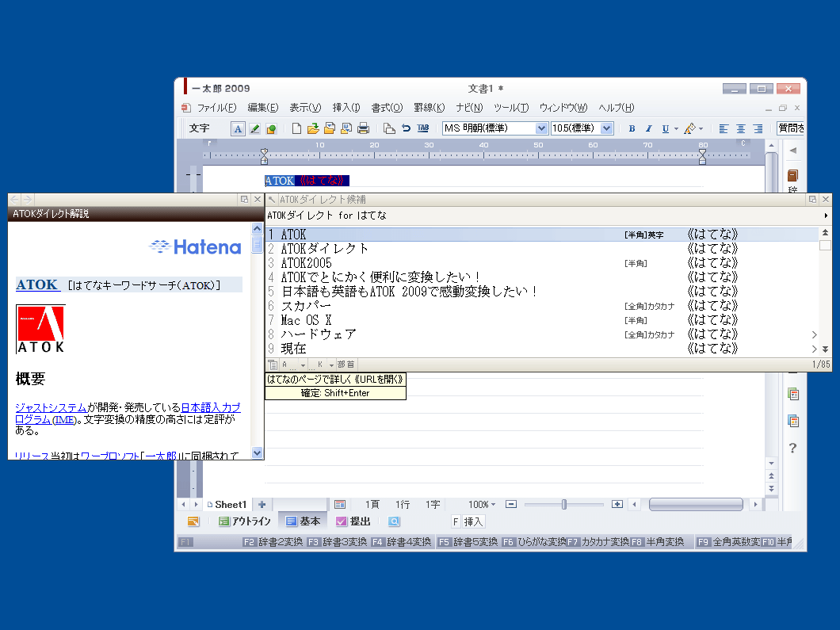Click the save document icon
This screenshot has width=840, height=630.
[330, 128]
